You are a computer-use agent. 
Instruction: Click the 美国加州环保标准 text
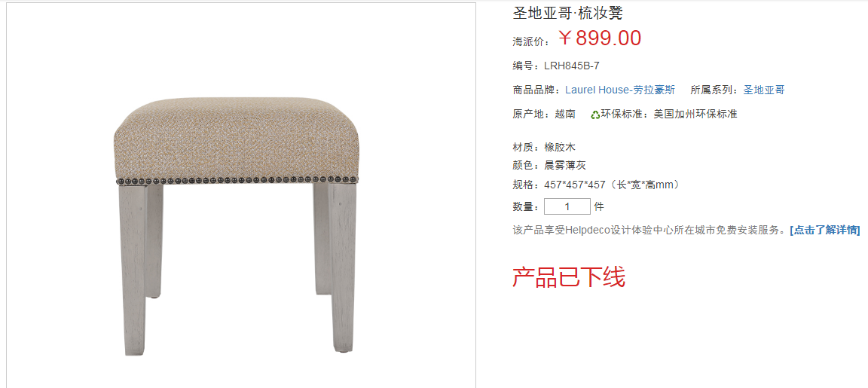(695, 115)
